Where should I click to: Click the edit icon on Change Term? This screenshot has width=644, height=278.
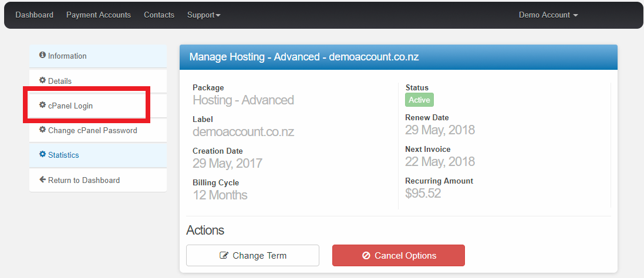tap(224, 256)
